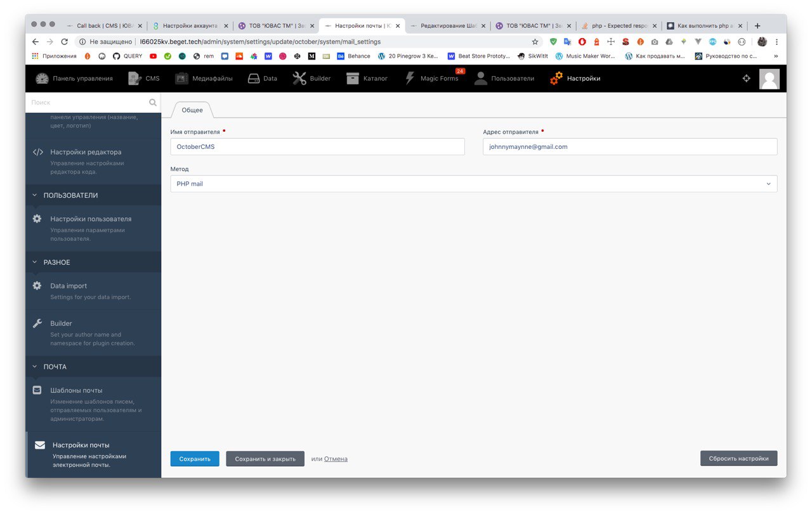Open the Метод PHP mail dropdown

[473, 184]
